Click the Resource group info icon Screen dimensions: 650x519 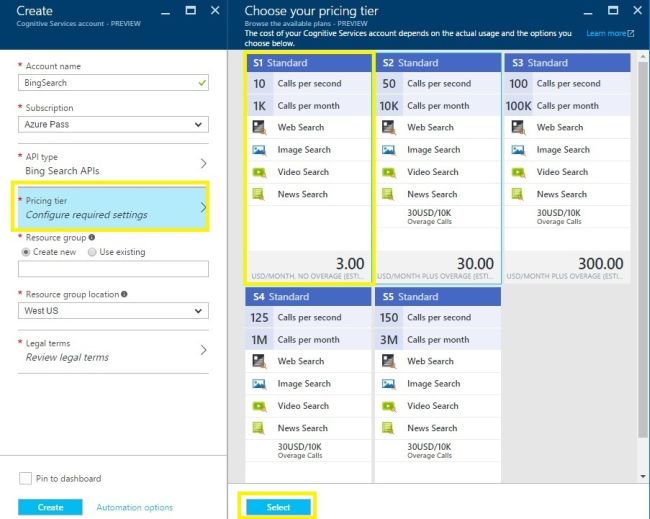[x=92, y=238]
